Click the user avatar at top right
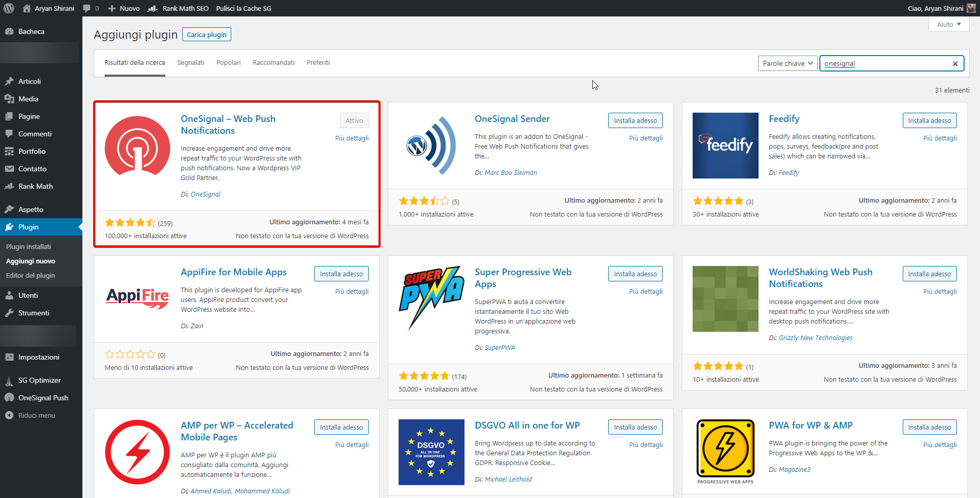The image size is (980, 498). (x=971, y=8)
